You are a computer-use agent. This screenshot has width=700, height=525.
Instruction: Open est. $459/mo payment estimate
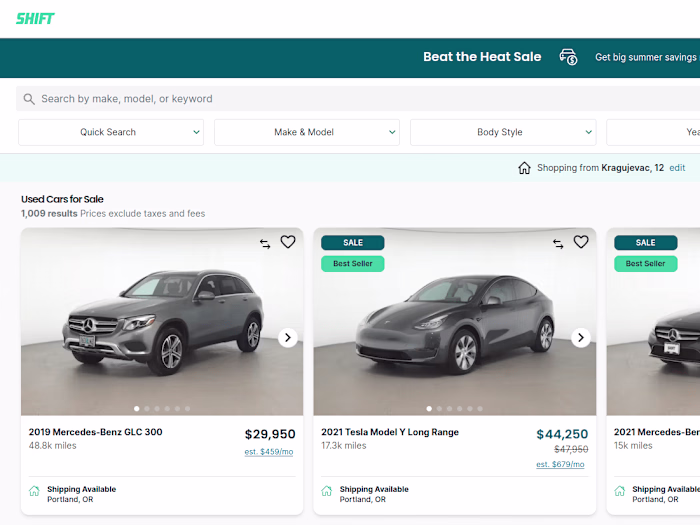pos(269,452)
